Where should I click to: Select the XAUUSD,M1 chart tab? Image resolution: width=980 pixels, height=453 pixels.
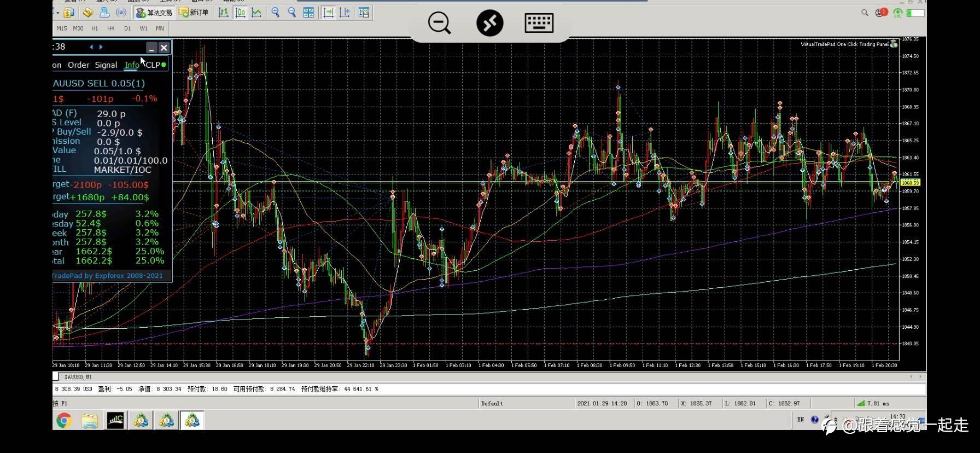click(78, 377)
